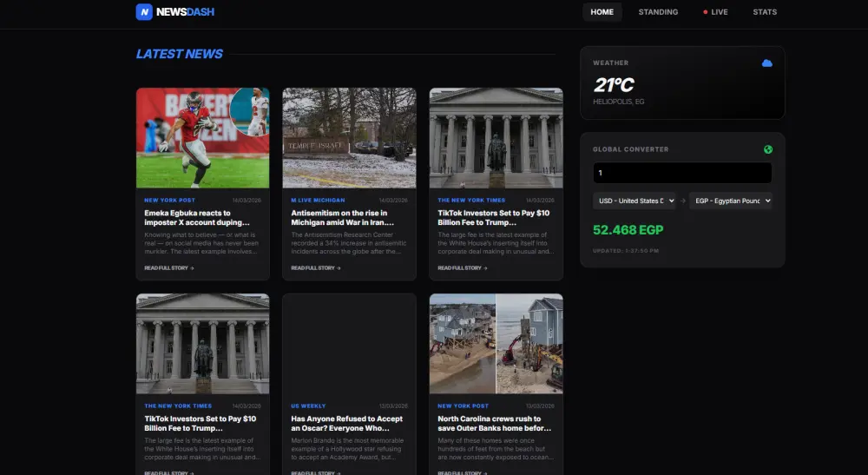Click the 'NEW YORK POST' label on Outer Banks card
The width and height of the screenshot is (868, 475).
463,406
